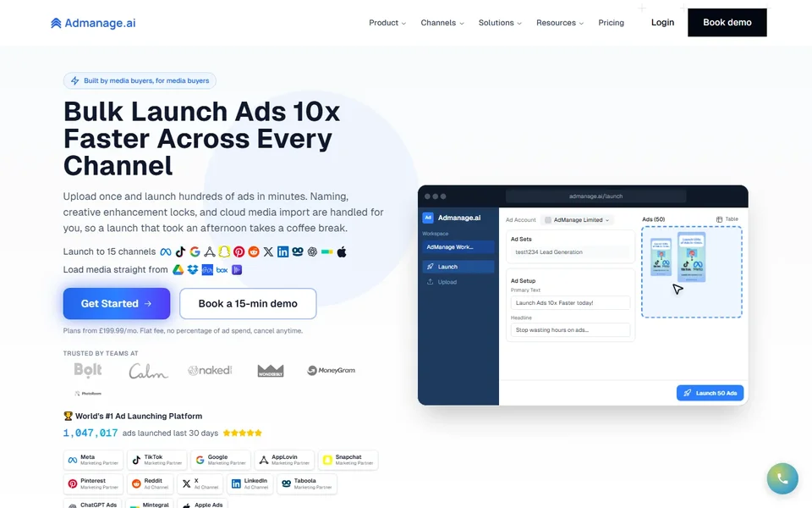Image resolution: width=812 pixels, height=508 pixels.
Task: Click the X icon in the channels row
Action: coord(268,252)
